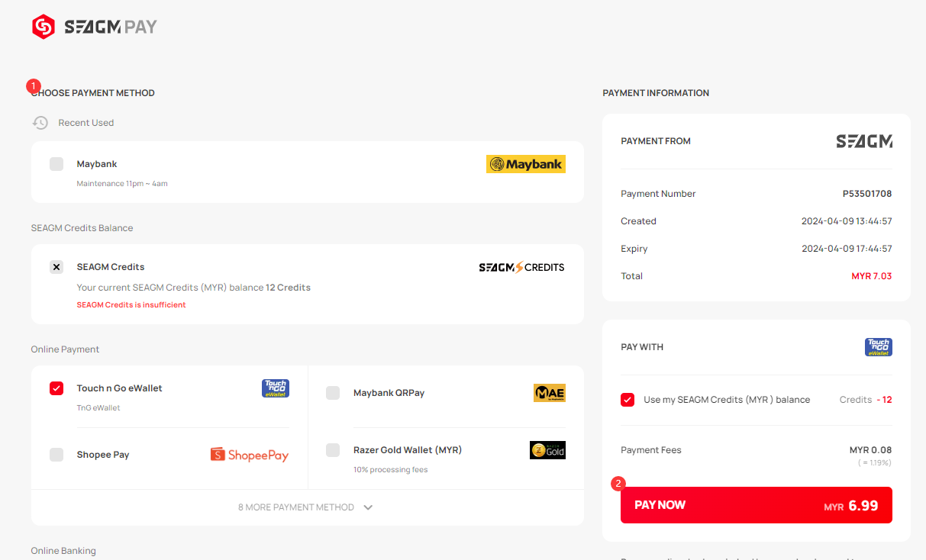Image resolution: width=926 pixels, height=560 pixels.
Task: Click the Touch n Go eWallet label
Action: (120, 388)
